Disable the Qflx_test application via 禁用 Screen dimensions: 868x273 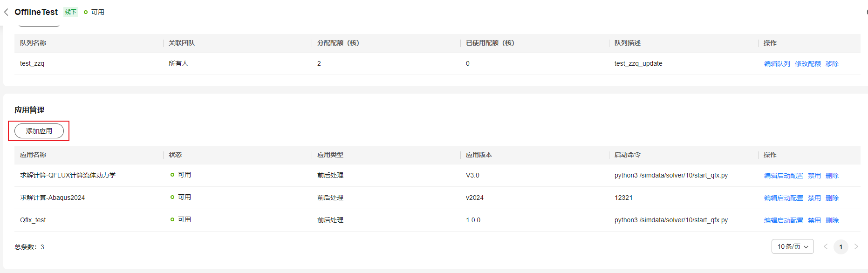[x=814, y=220]
